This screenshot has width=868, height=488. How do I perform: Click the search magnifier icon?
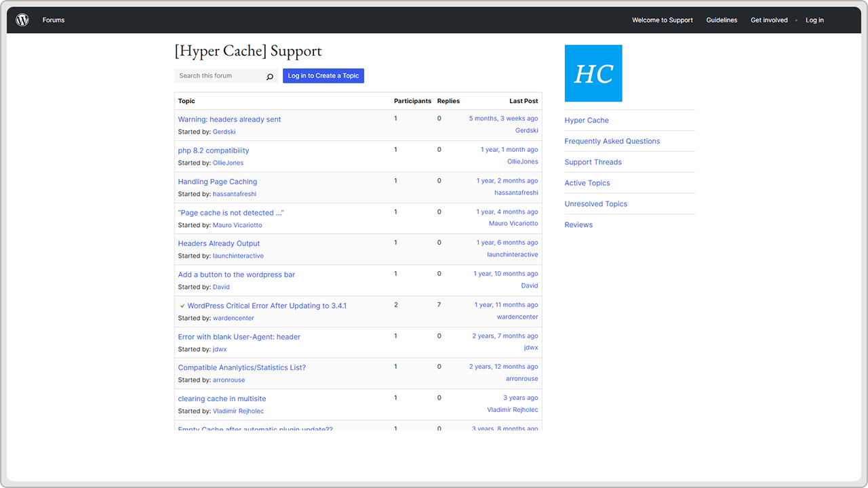point(269,77)
